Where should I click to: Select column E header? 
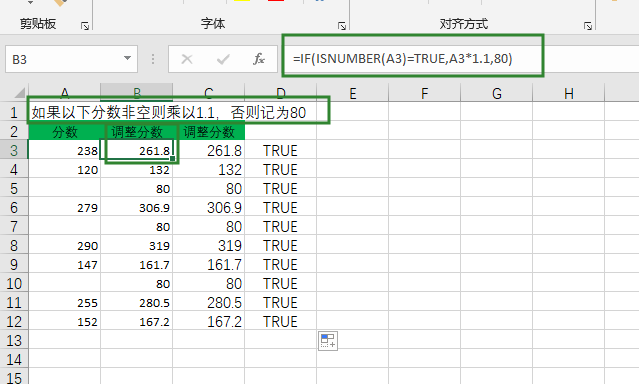pos(353,93)
